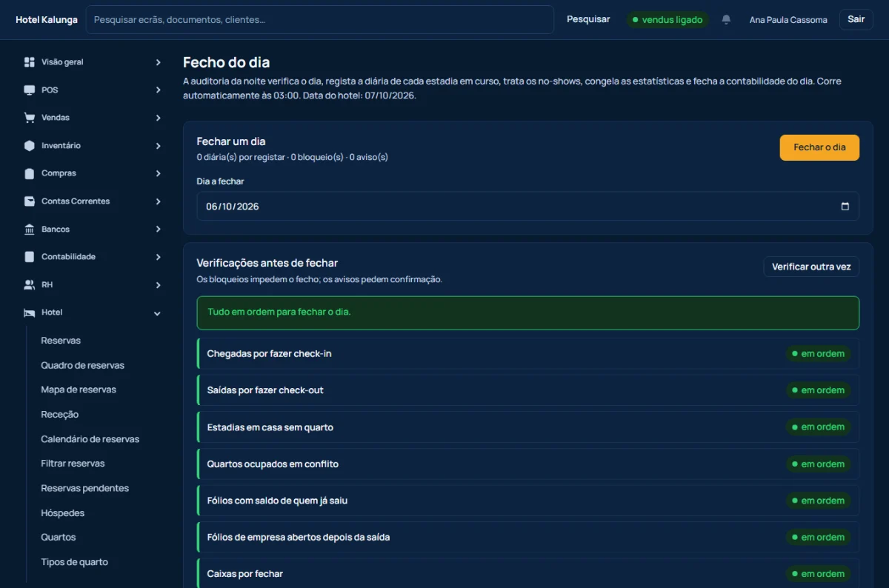The height and width of the screenshot is (588, 889).
Task: Open the calendar picker icon in date field
Action: click(x=845, y=207)
